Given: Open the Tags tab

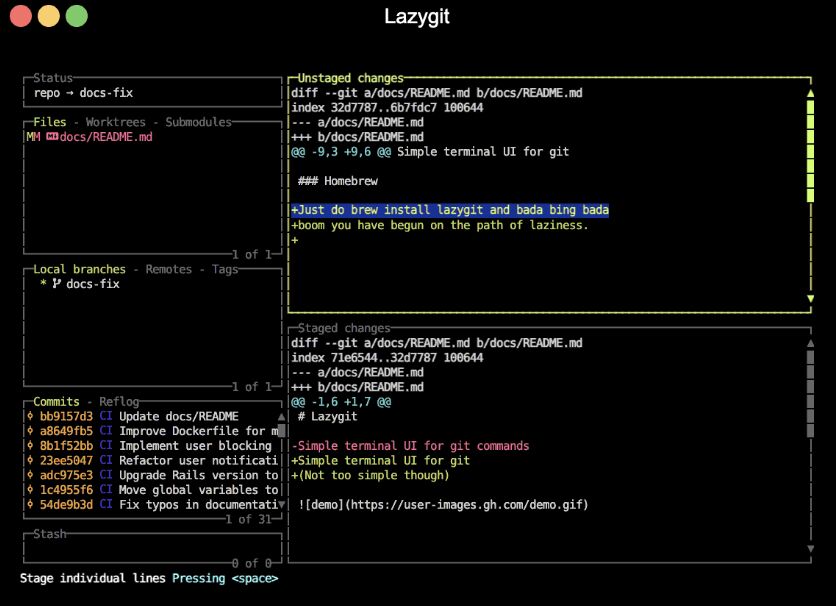Looking at the screenshot, I should tap(225, 269).
